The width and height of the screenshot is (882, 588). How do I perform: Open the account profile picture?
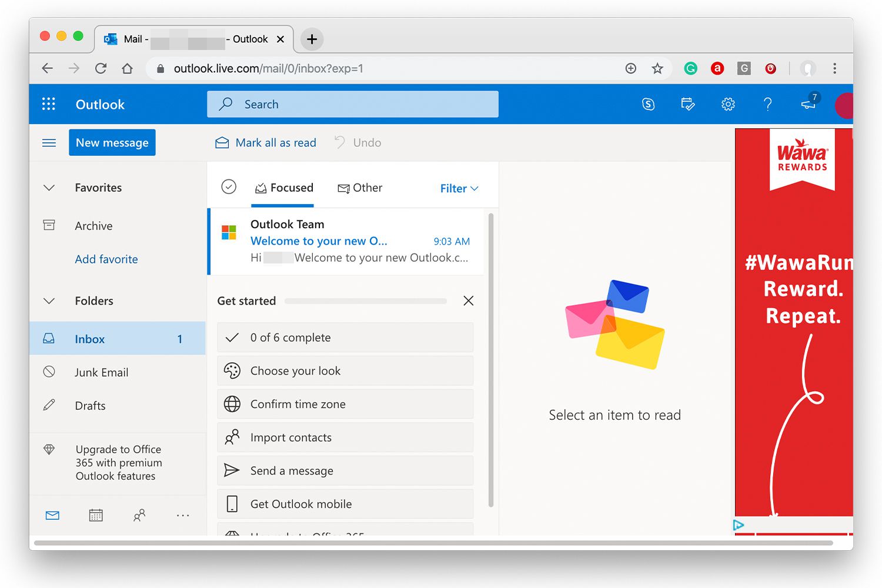click(844, 106)
